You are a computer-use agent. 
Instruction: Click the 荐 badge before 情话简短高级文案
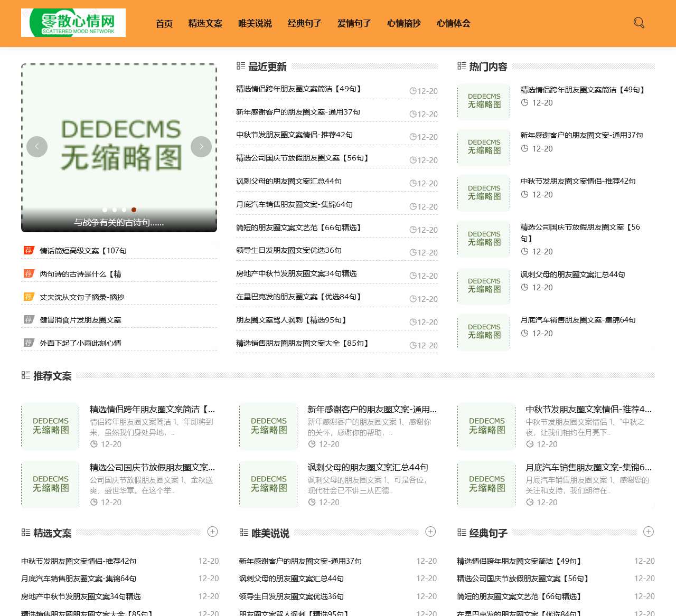29,250
